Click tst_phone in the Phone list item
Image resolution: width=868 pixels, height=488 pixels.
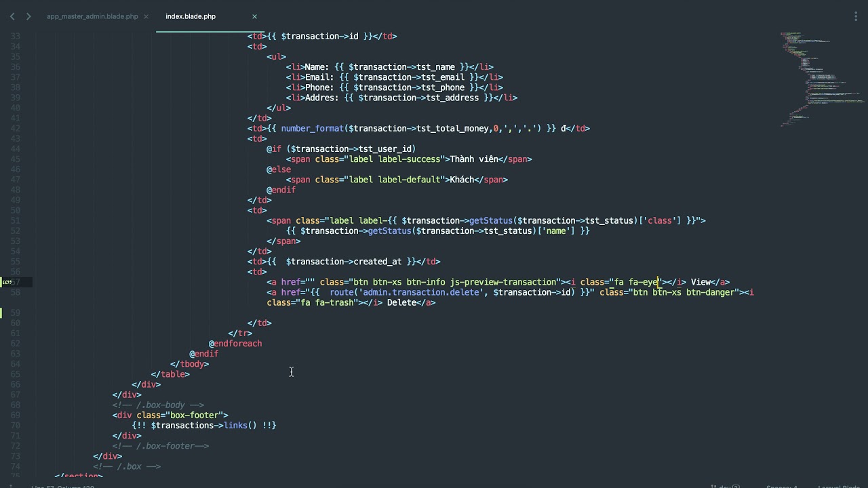tap(443, 87)
